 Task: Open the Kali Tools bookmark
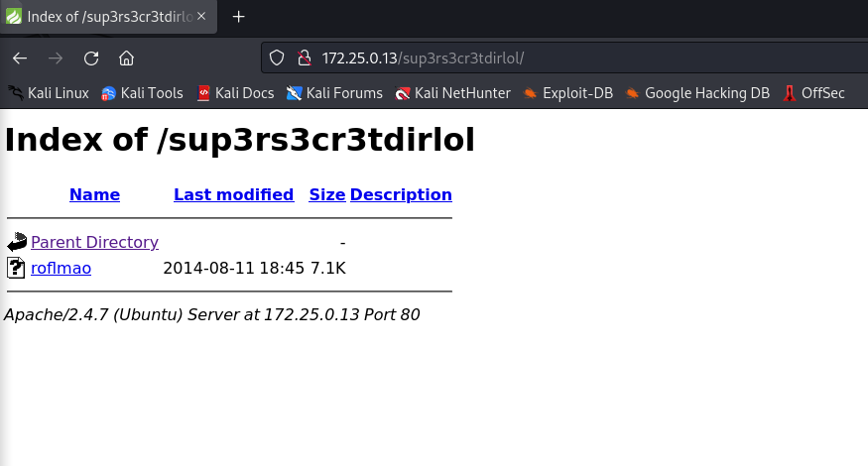142,93
